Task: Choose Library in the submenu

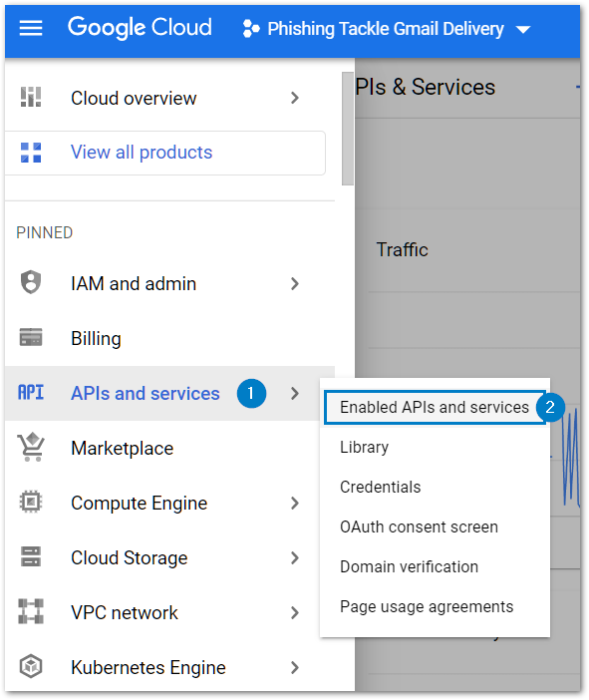Action: click(x=435, y=448)
